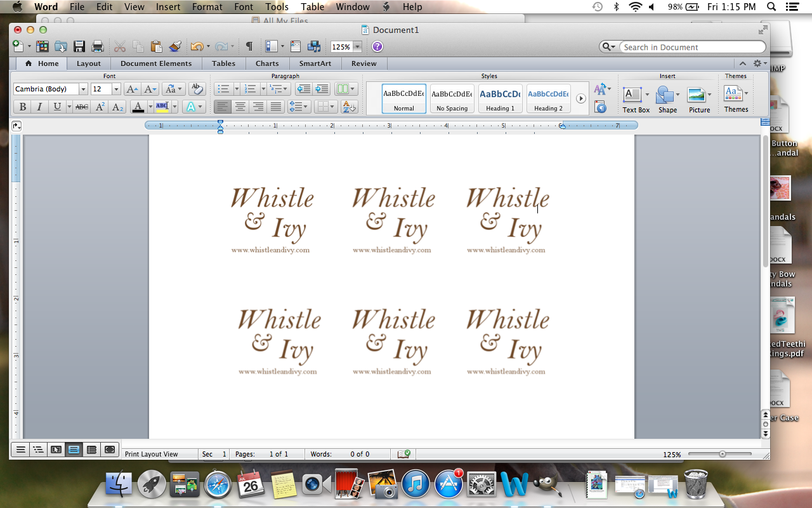This screenshot has width=812, height=508.
Task: Click the font color swatch button
Action: point(138,107)
